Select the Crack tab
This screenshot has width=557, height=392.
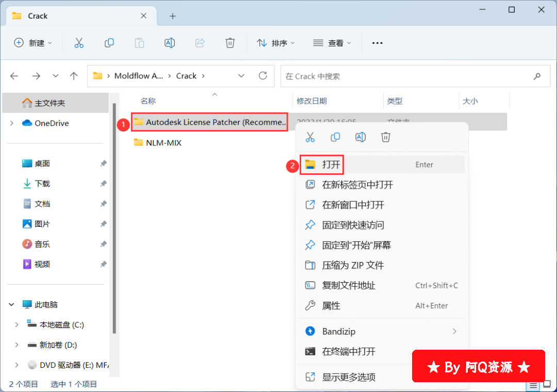81,16
